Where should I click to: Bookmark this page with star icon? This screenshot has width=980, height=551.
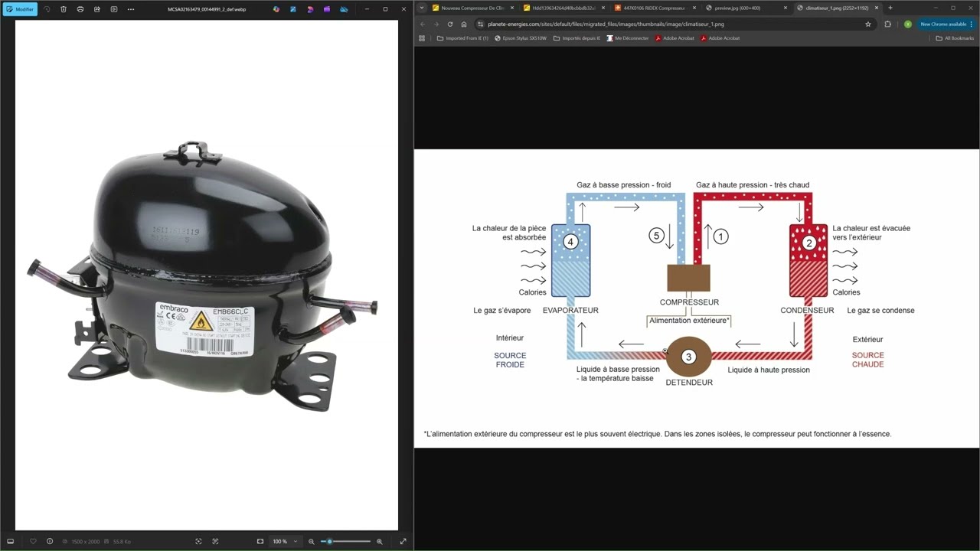[x=868, y=24]
